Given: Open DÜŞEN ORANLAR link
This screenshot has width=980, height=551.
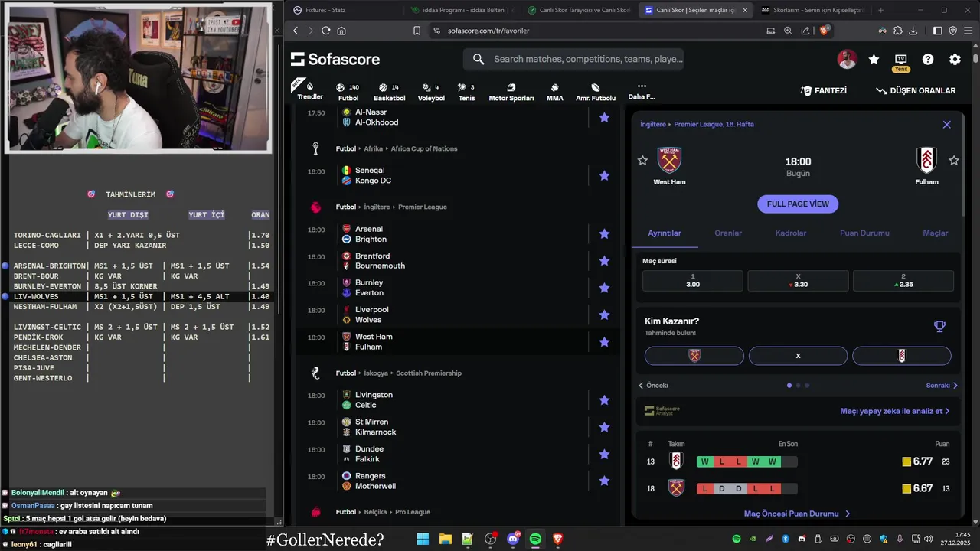Looking at the screenshot, I should (916, 90).
